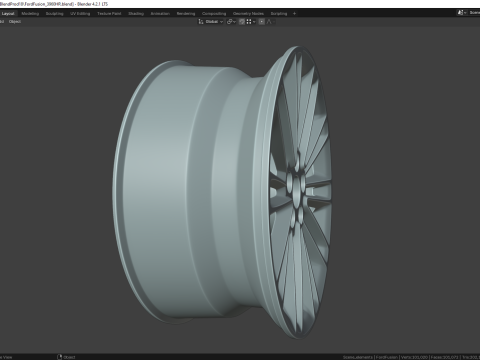The image size is (480, 360).
Task: Open the Modeling workspace tab
Action: [30, 14]
